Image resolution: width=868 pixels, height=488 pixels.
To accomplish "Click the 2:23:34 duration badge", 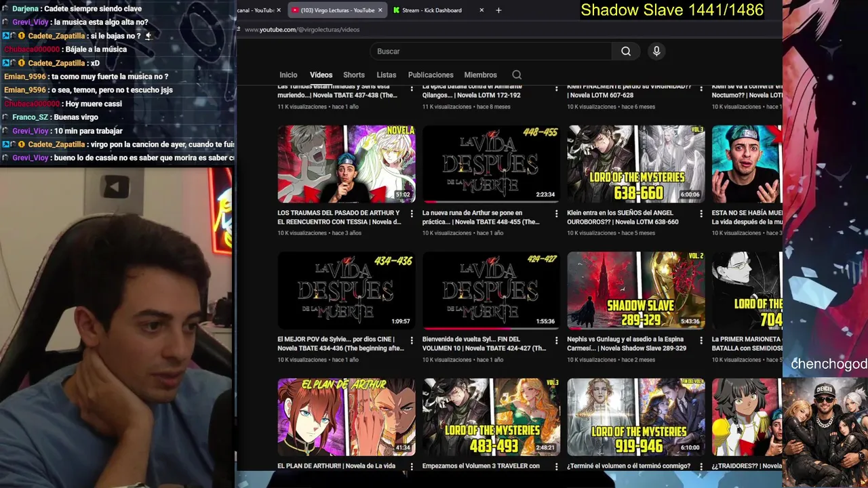I will pos(545,195).
